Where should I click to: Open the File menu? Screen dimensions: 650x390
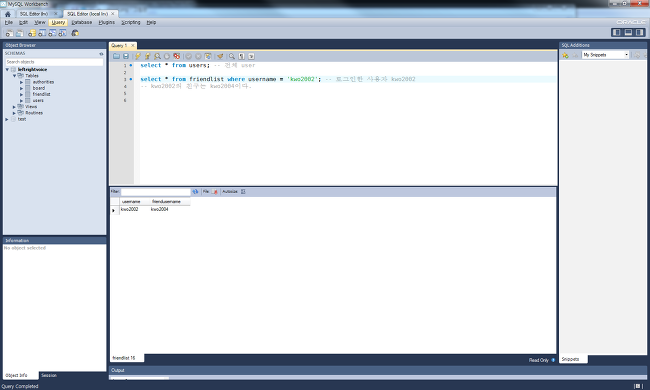[x=9, y=22]
